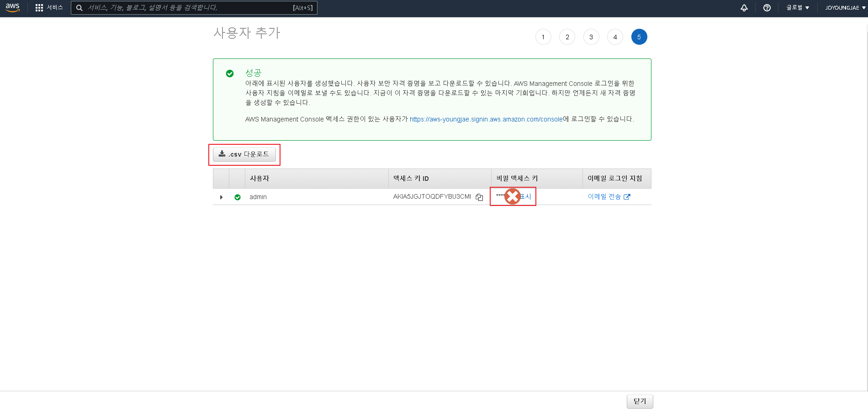Select step 5 of the wizard
The height and width of the screenshot is (411, 868).
[639, 37]
